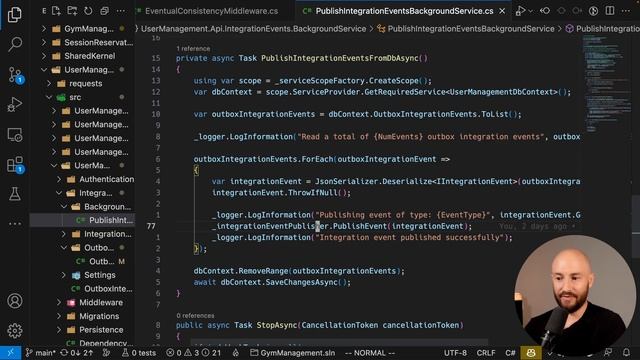Open editor more actions ellipsis
Screen dimensions: 640x360
point(626,11)
